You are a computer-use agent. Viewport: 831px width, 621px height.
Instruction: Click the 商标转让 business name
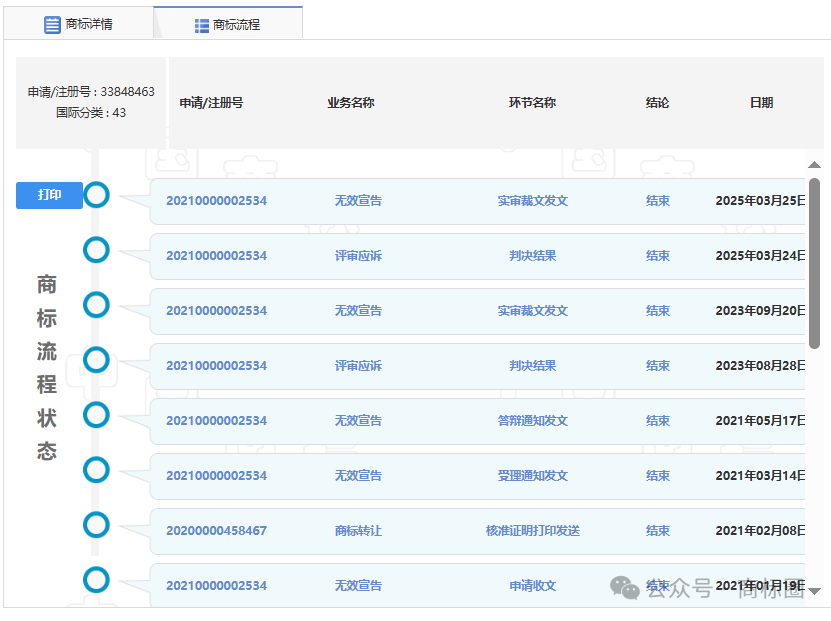click(358, 531)
